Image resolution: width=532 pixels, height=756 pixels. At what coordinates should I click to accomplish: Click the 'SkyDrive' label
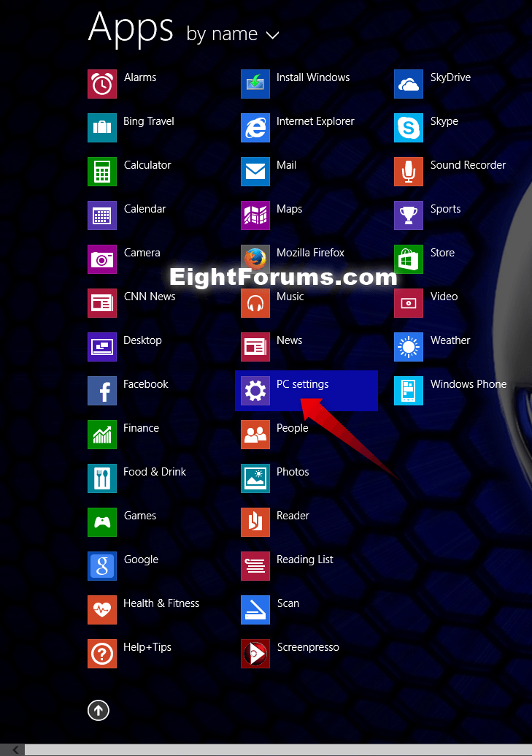pyautogui.click(x=450, y=77)
